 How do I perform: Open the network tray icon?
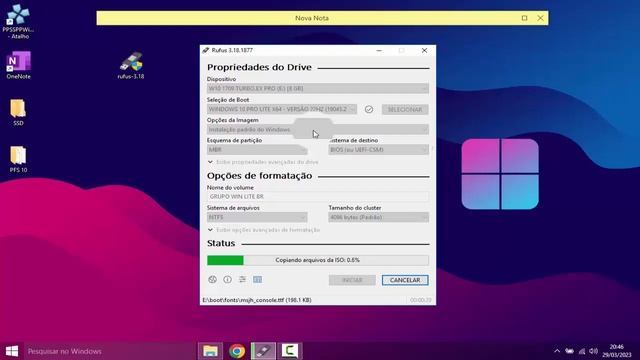582,351
